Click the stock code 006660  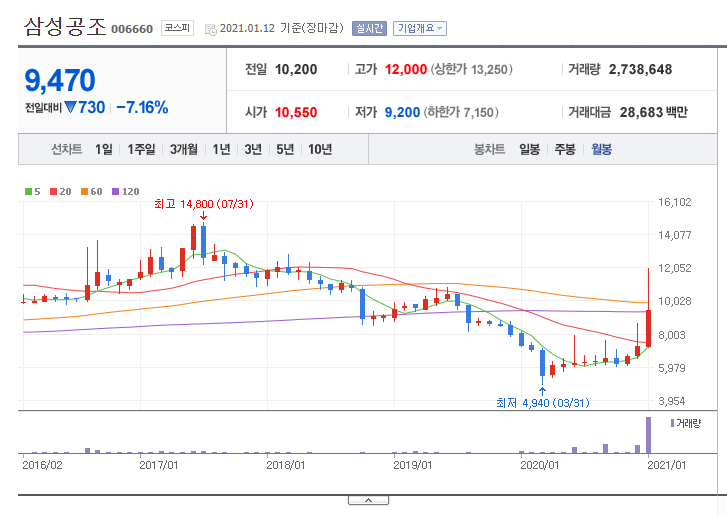point(132,29)
